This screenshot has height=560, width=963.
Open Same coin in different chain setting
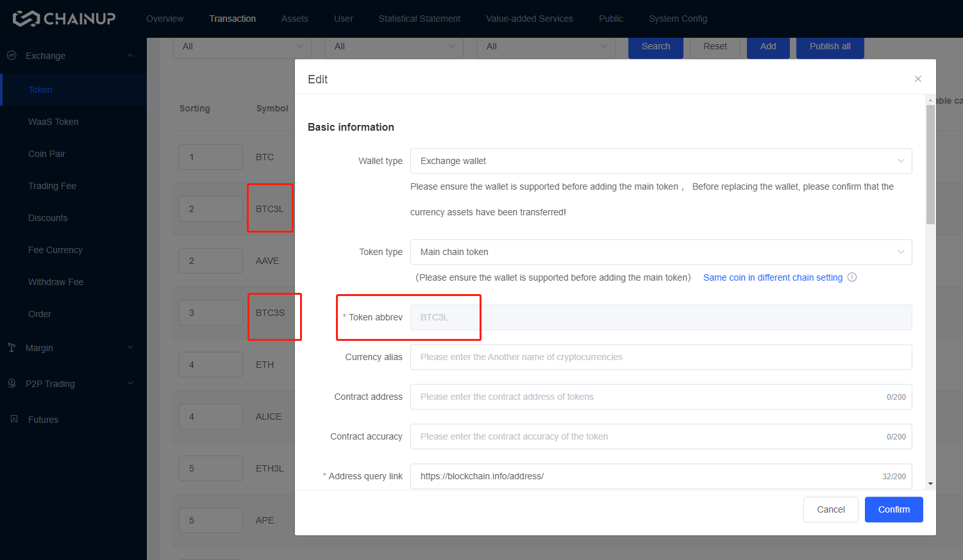point(773,277)
